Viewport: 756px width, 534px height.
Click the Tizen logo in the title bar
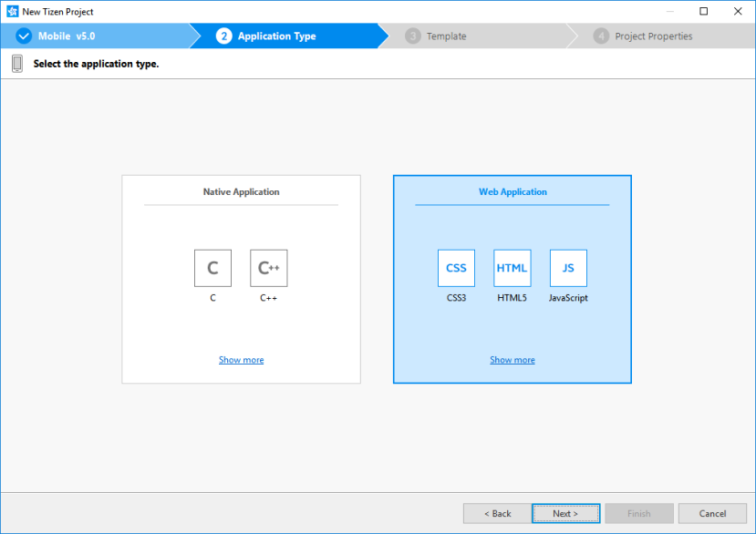(10, 11)
